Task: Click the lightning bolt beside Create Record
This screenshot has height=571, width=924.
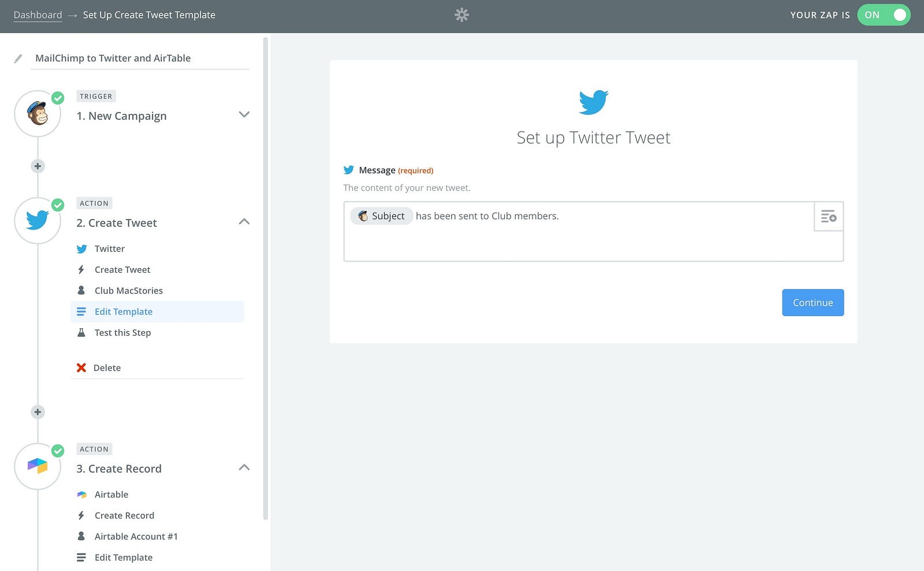Action: (81, 516)
